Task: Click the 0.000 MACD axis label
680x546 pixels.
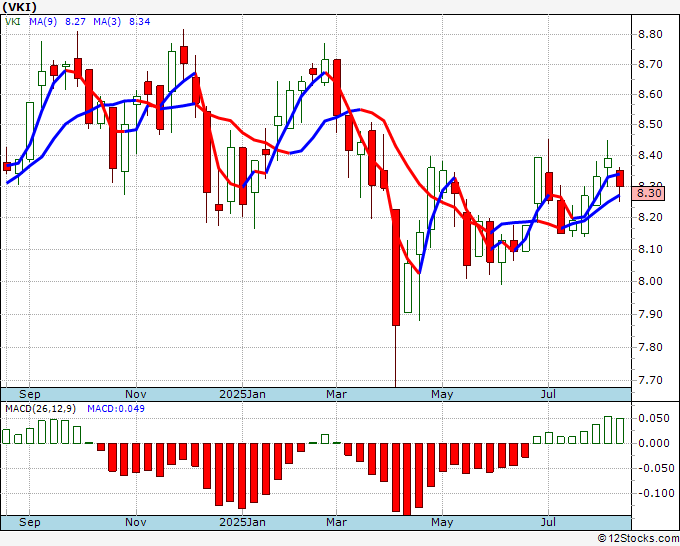Action: tap(654, 443)
